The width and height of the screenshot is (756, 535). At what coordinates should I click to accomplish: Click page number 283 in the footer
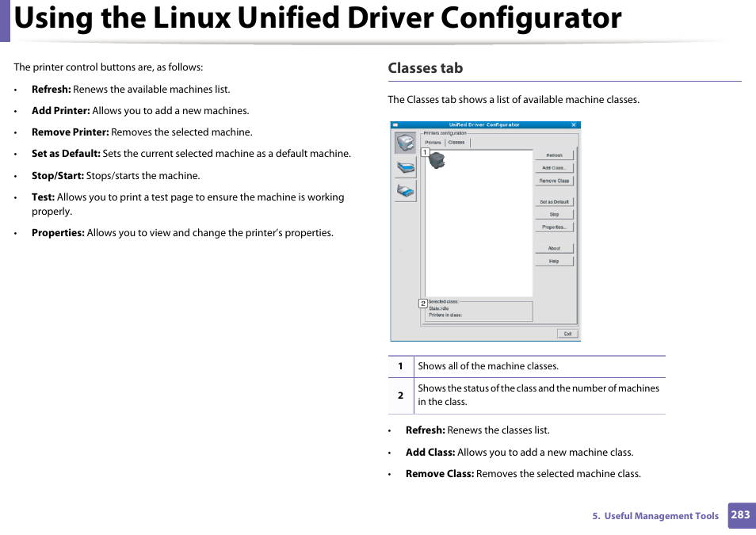coord(740,514)
